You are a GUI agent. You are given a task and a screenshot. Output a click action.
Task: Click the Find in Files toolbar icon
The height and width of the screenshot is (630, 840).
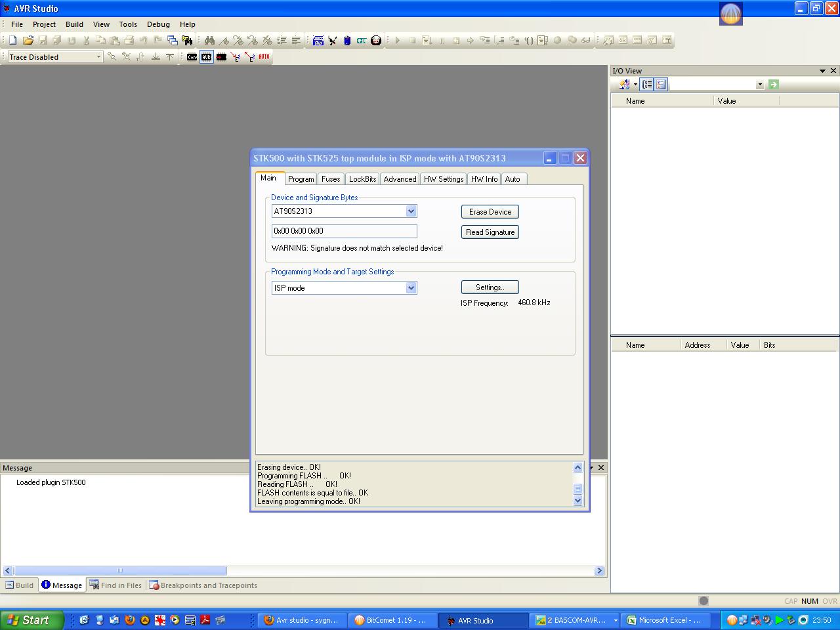tap(187, 40)
